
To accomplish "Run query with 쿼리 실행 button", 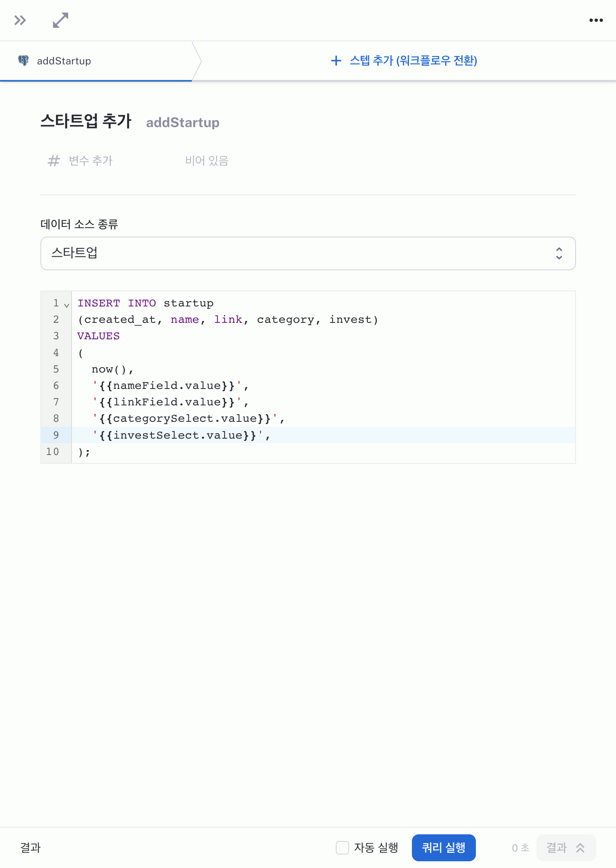I will click(443, 848).
